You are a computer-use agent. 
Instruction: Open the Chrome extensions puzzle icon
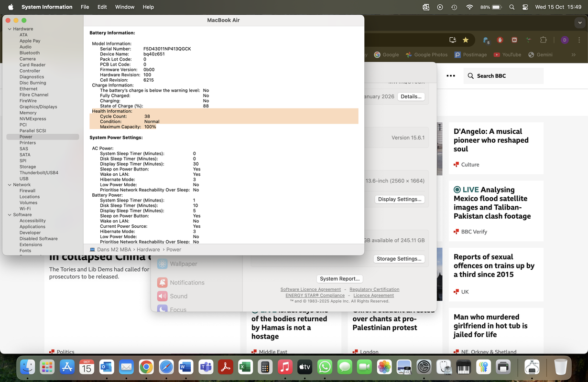(x=543, y=40)
